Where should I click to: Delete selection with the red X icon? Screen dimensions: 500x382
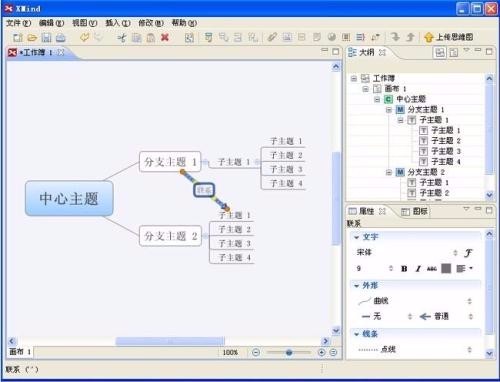[x=165, y=37]
